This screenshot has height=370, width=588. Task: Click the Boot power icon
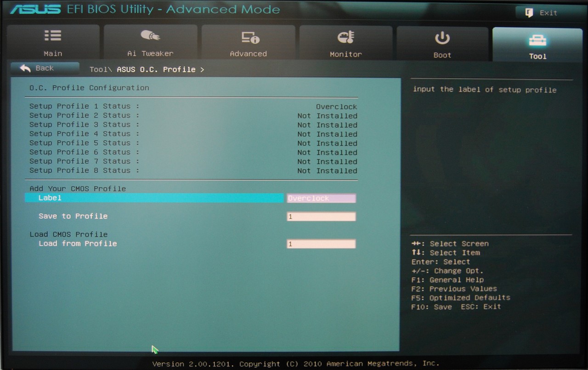pos(442,38)
